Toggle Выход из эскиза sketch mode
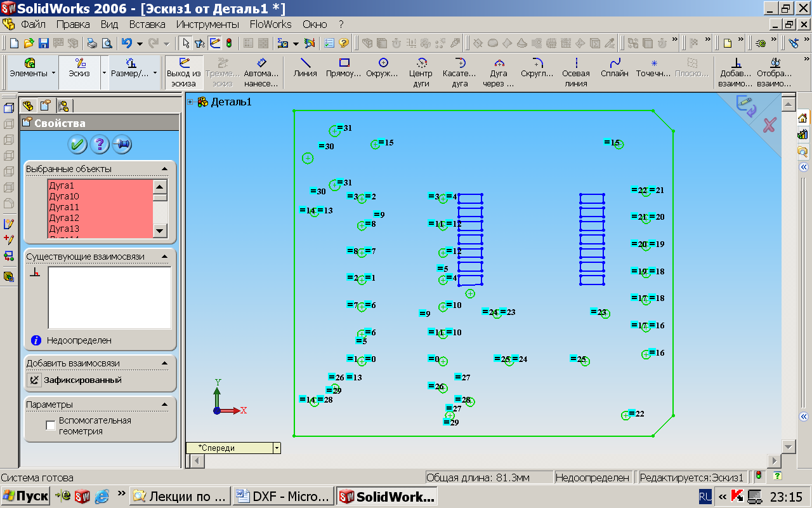 click(x=184, y=72)
